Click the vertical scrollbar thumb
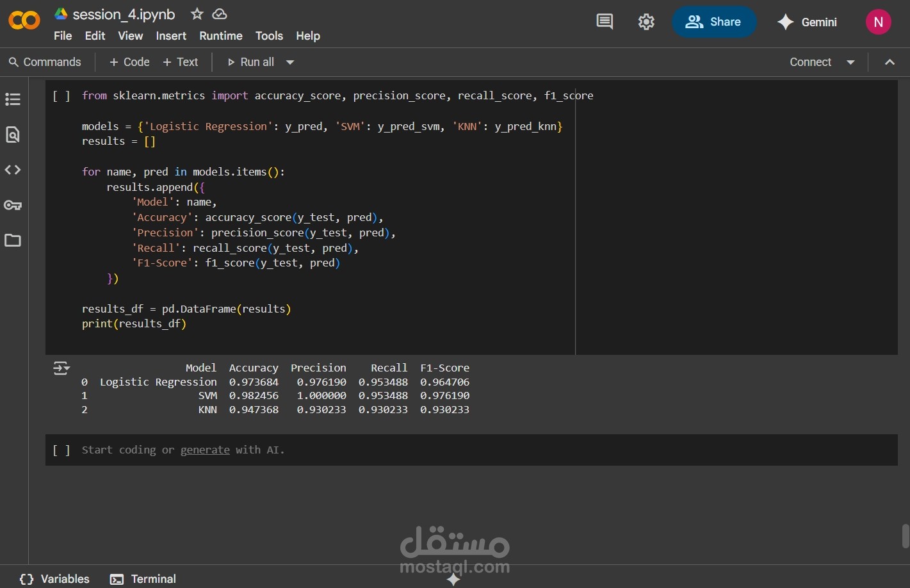910x588 pixels. click(905, 536)
